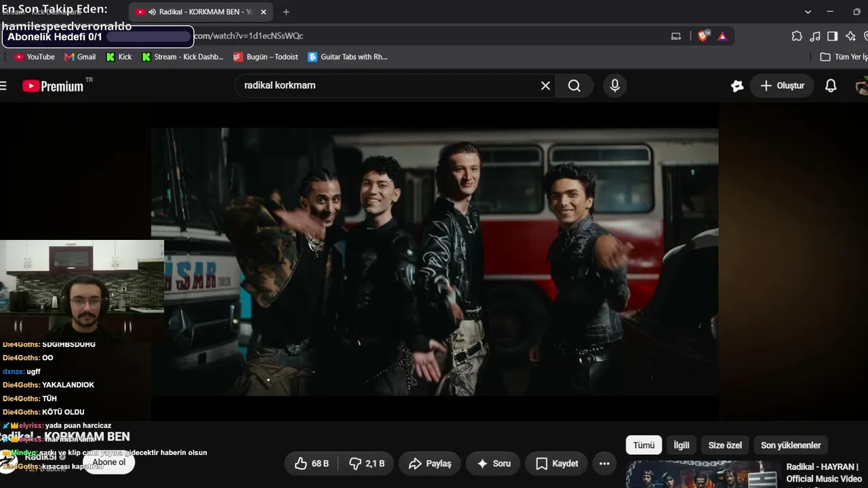Clear the search text with the X

545,85
